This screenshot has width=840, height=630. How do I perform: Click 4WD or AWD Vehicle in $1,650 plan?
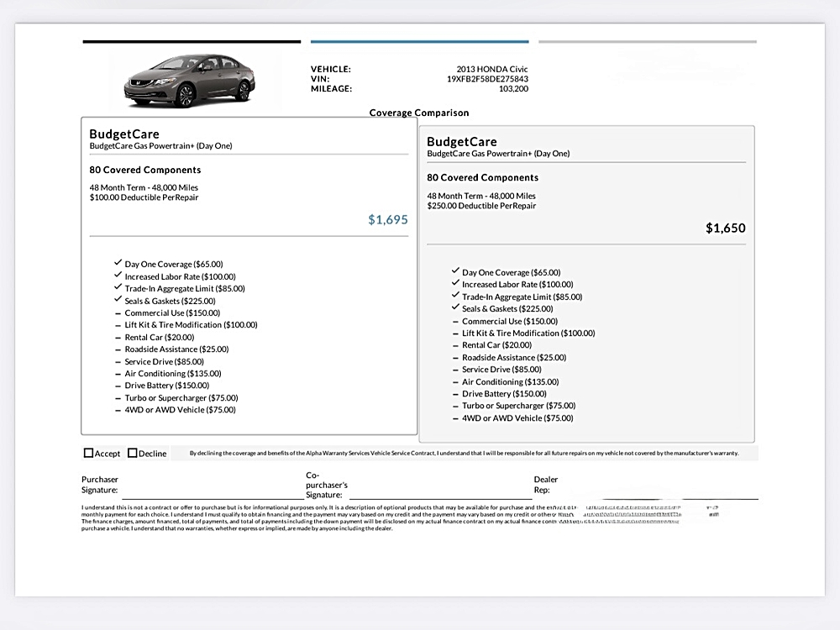pos(517,417)
